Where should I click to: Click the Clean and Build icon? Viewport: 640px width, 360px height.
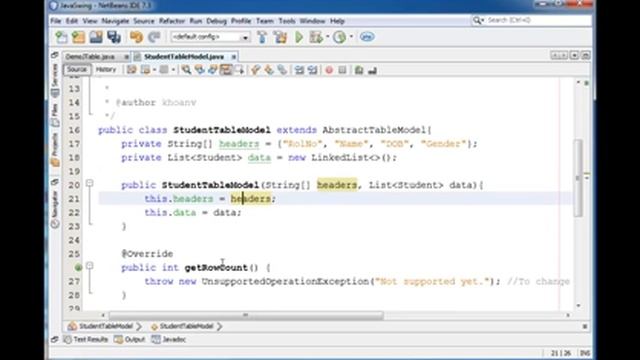coord(280,37)
